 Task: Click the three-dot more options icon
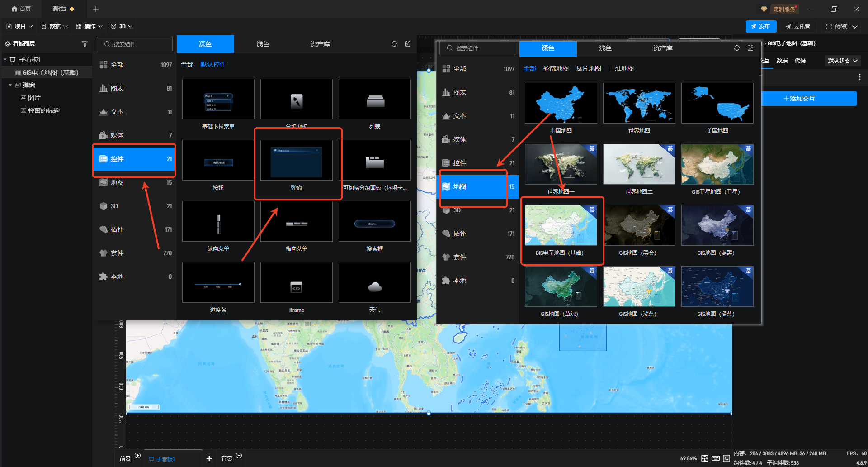coord(859,77)
